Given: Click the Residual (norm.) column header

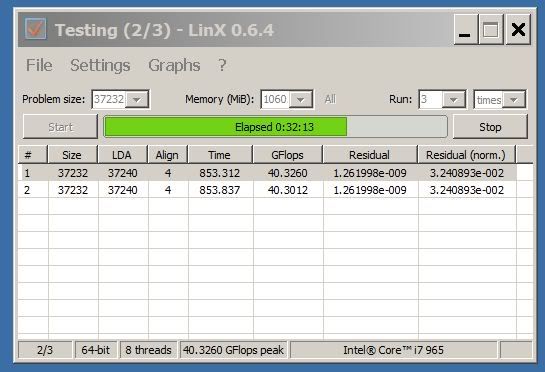Looking at the screenshot, I should 466,155.
